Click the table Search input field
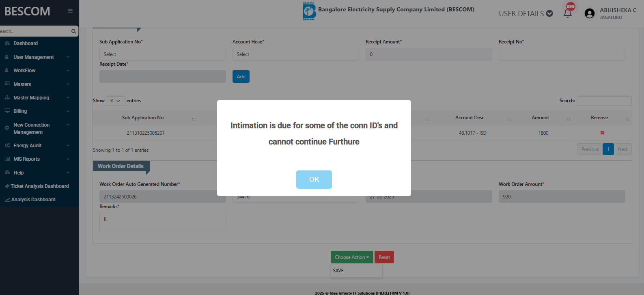644x295 pixels. tap(604, 101)
